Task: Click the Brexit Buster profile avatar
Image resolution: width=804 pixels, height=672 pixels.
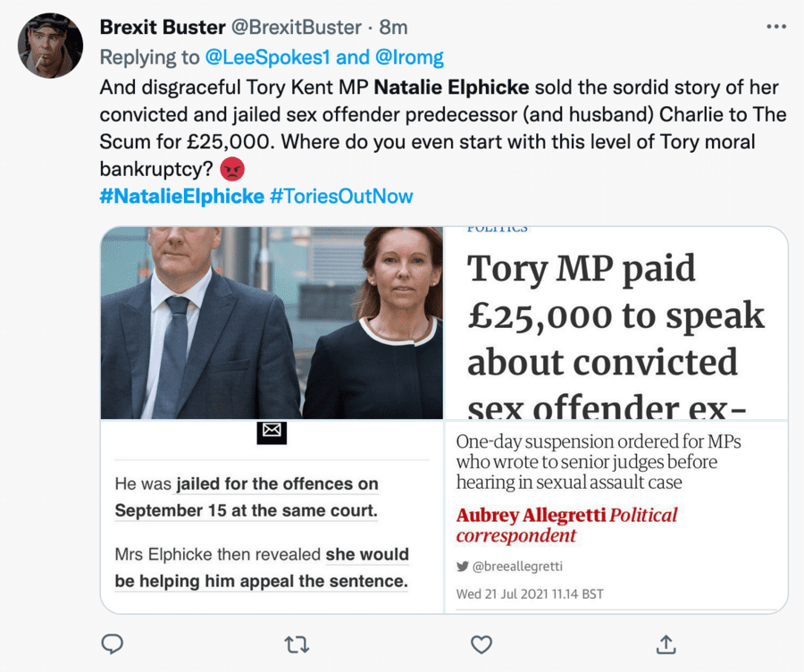Action: tap(51, 46)
